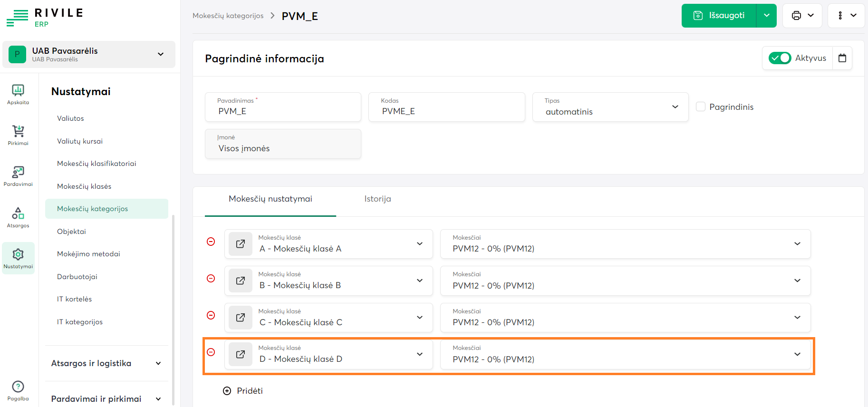Switch to the Istorija tab
The width and height of the screenshot is (868, 407).
tap(377, 199)
